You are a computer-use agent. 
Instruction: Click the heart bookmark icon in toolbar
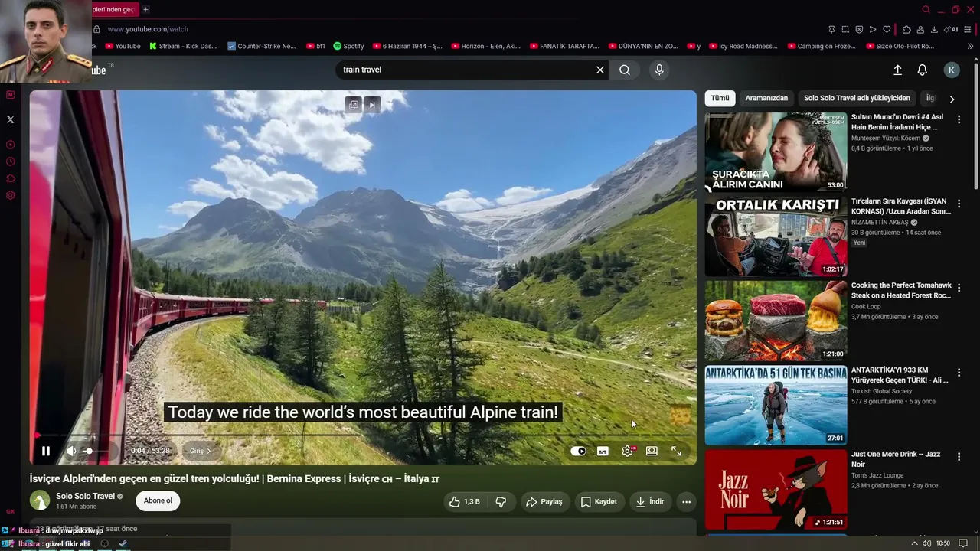887,29
